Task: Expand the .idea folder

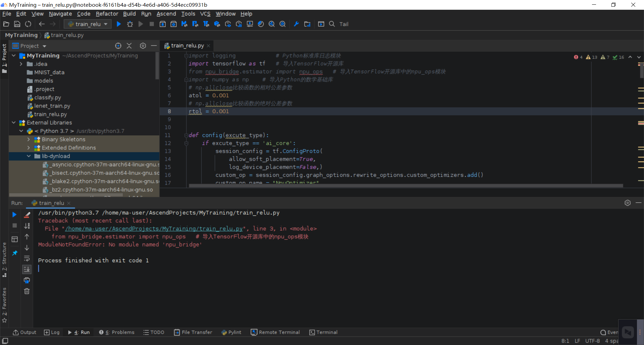Action: coord(21,64)
